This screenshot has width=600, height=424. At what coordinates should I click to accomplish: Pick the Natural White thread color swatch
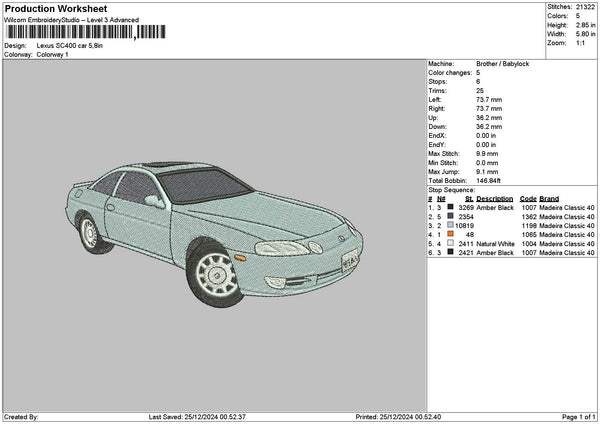coord(450,243)
